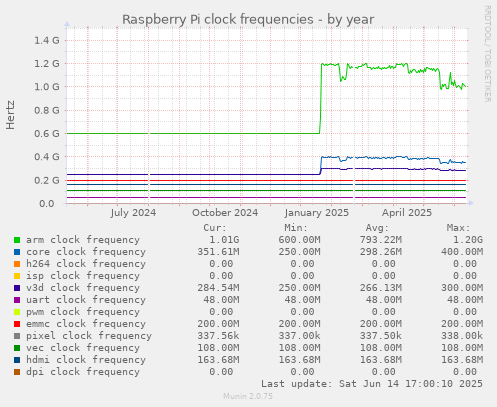Click the pixel average value 337.50k
This screenshot has height=407, width=497.
pos(381,336)
